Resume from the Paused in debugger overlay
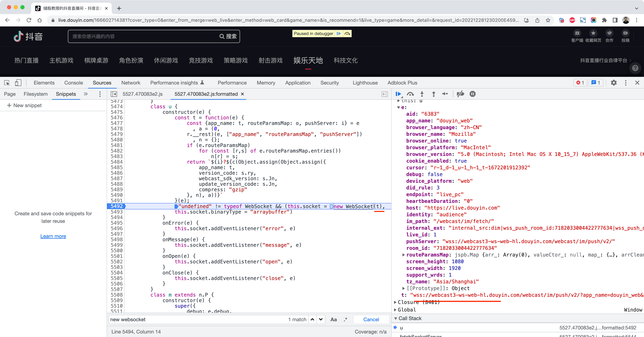644x337 pixels. [x=339, y=34]
